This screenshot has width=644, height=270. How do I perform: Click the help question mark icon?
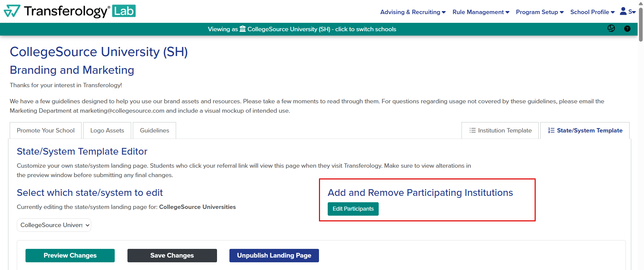point(627,29)
